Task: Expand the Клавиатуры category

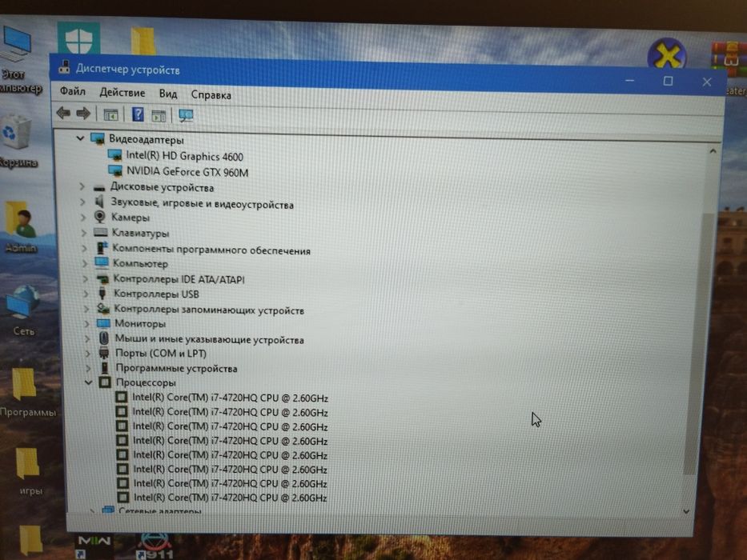Action: [x=84, y=232]
